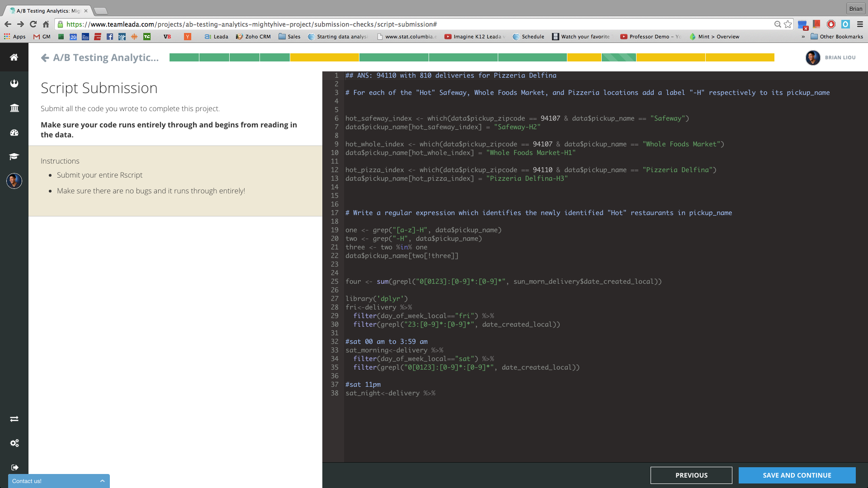Open the Gmail GM bookmark
This screenshot has height=488, width=868.
click(42, 37)
